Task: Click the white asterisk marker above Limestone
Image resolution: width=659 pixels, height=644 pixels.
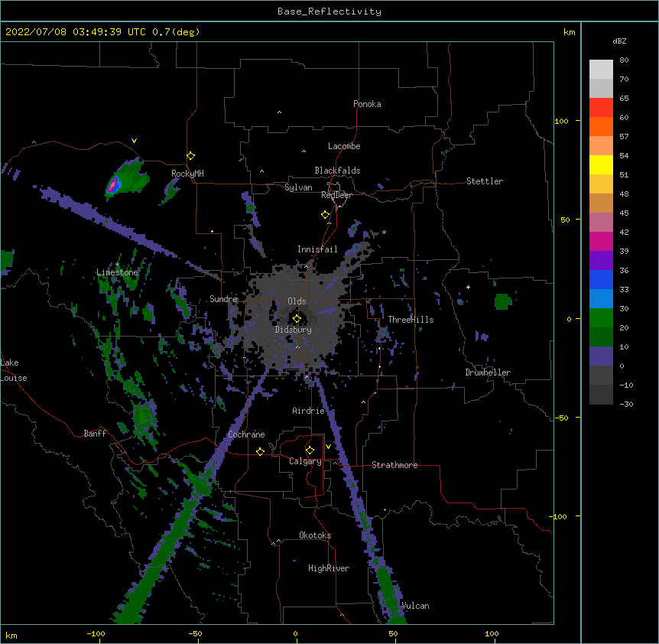Action: pos(117,265)
